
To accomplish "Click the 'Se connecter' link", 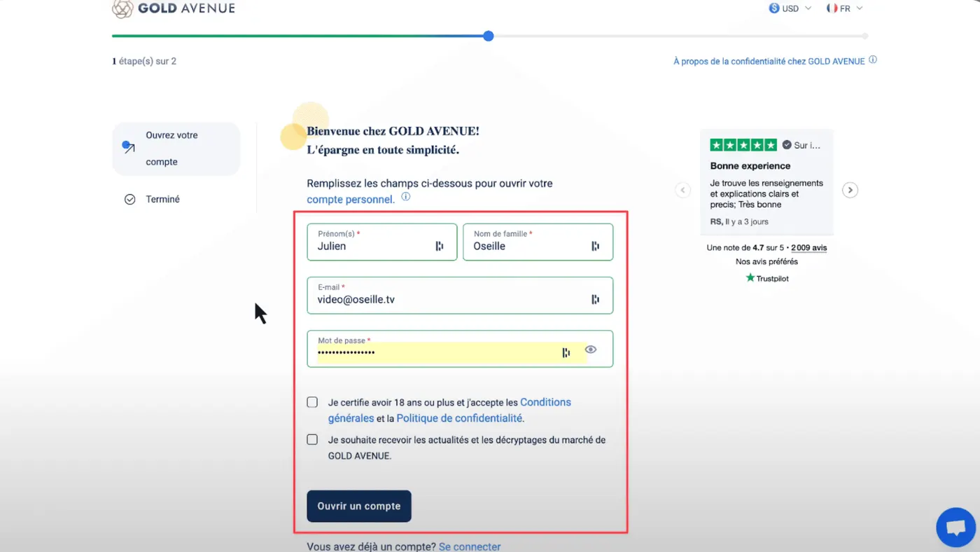I will (x=470, y=546).
